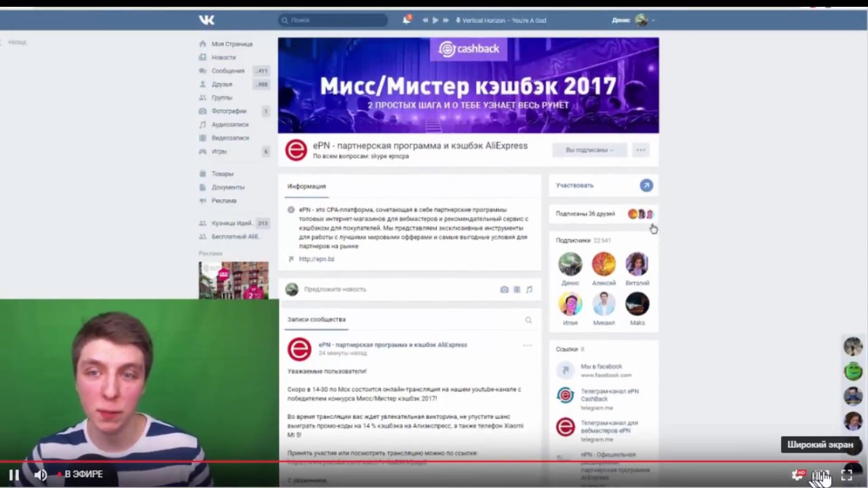Viewport: 868px width, 488px height.
Task: Go to Друзья in the sidebar
Action: click(x=222, y=84)
